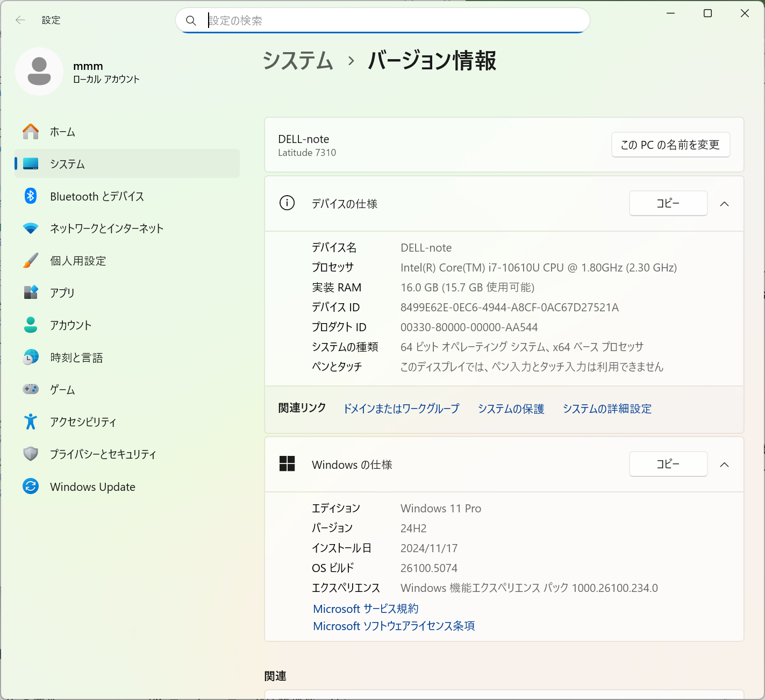Click the Windows logo icon beside Windows の仕様
765x700 pixels.
click(287, 464)
